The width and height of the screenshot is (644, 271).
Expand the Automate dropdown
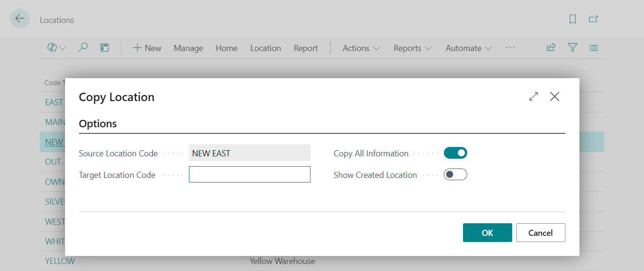click(x=468, y=48)
